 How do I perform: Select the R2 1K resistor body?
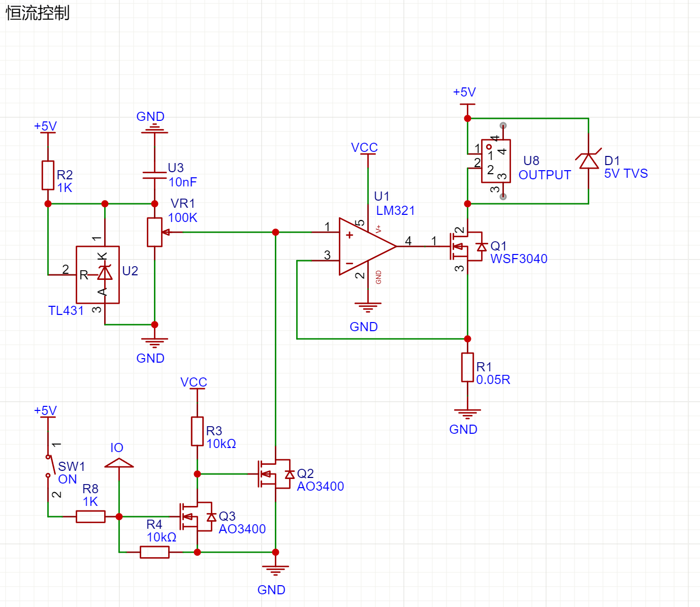[x=48, y=175]
